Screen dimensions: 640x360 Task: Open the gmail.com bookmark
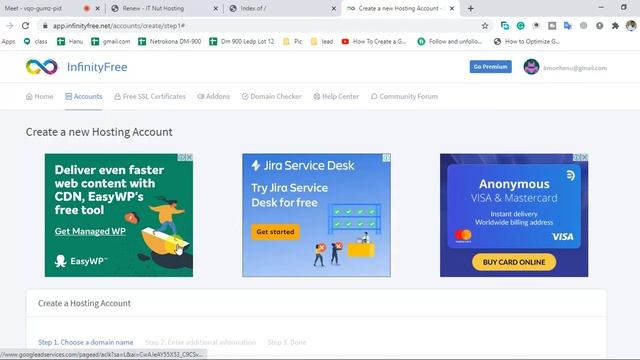tap(111, 41)
